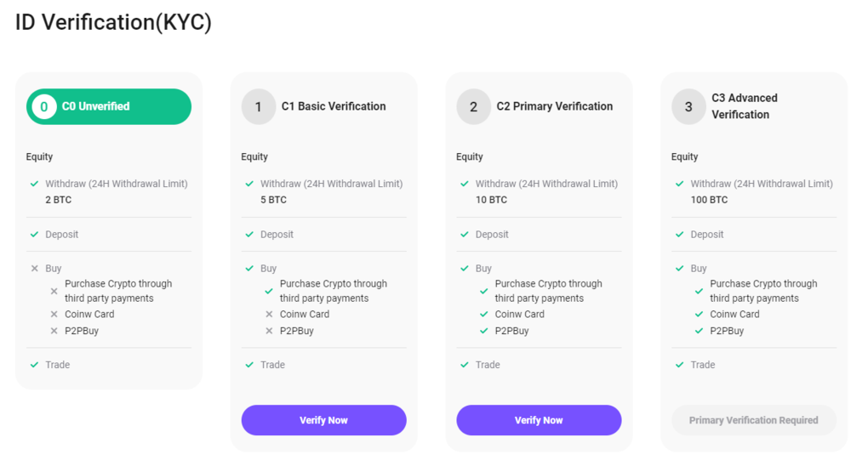Click X icon beside Coinw Card in C1
The width and height of the screenshot is (868, 466).
coord(269,315)
